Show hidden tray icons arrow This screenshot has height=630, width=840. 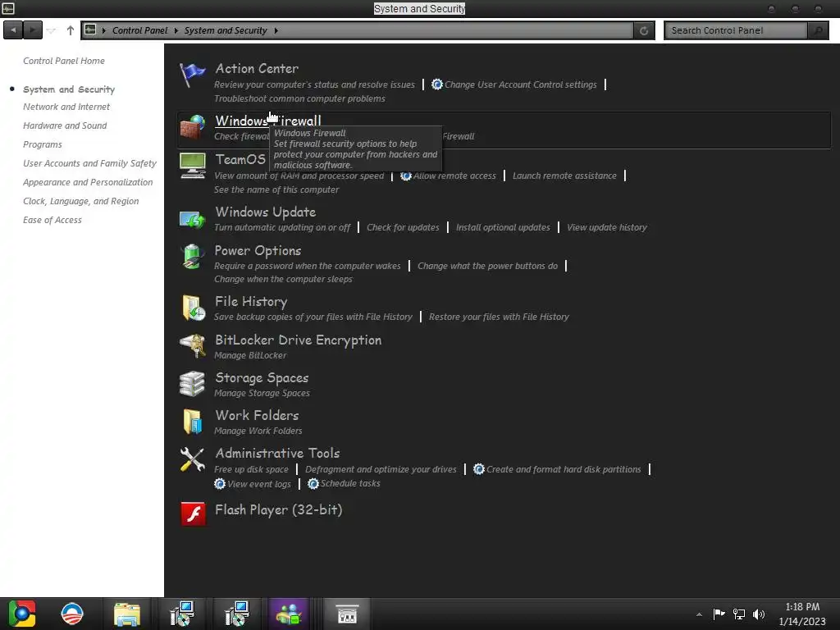coord(699,614)
